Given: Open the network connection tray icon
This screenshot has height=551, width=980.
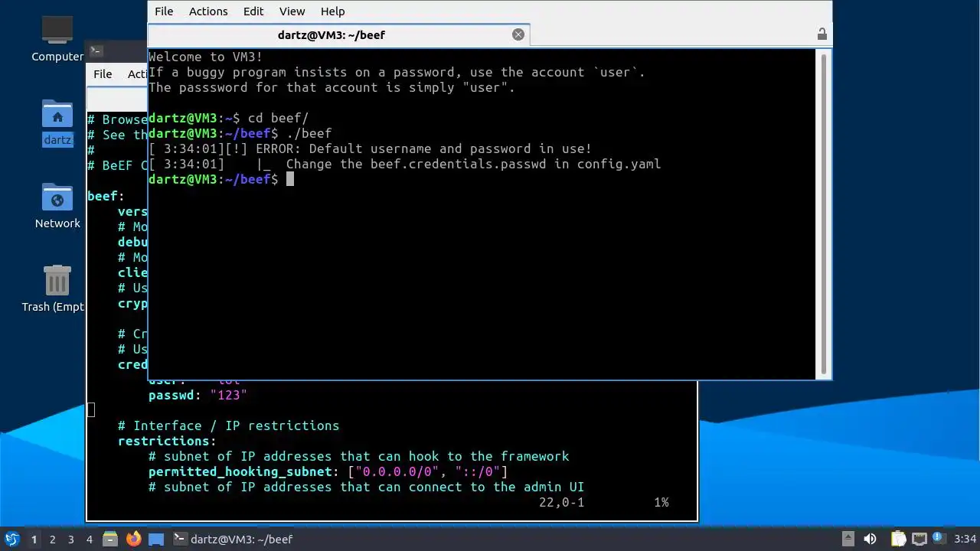Looking at the screenshot, I should (x=919, y=539).
